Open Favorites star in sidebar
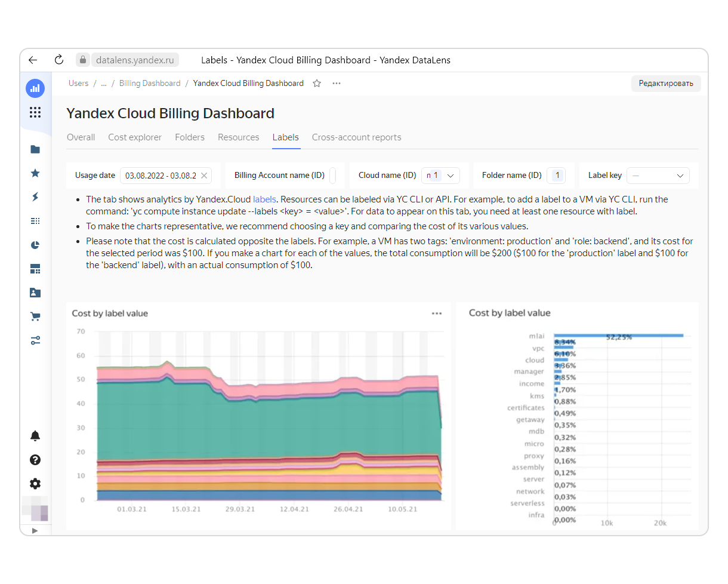The image size is (728, 584). click(x=35, y=173)
